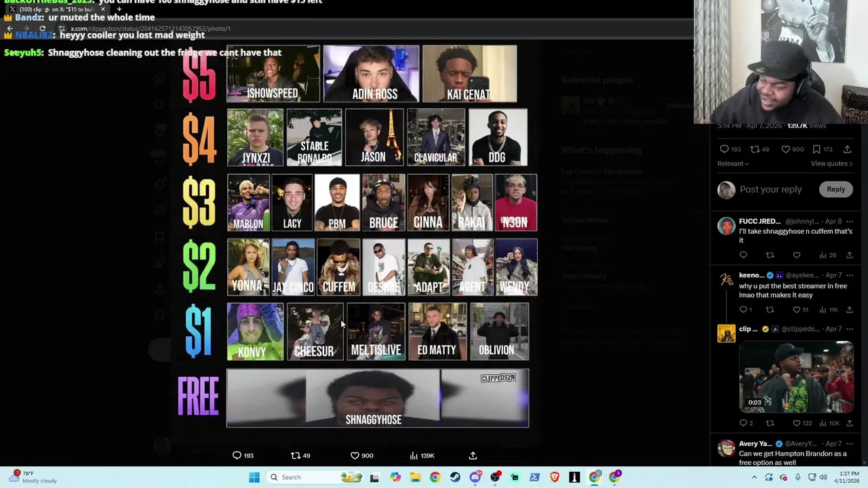Open the Windows Start menu

254,477
